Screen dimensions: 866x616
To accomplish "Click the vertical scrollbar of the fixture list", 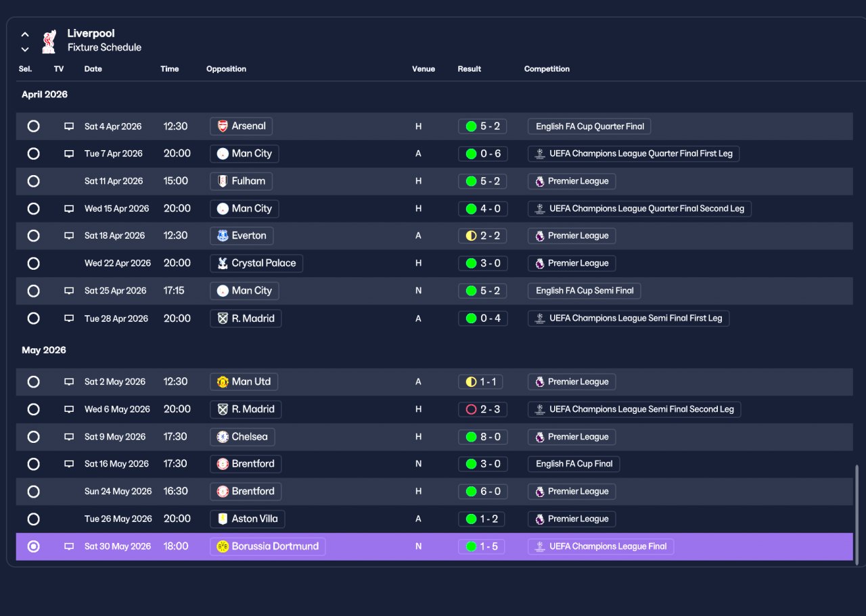I will pyautogui.click(x=857, y=515).
